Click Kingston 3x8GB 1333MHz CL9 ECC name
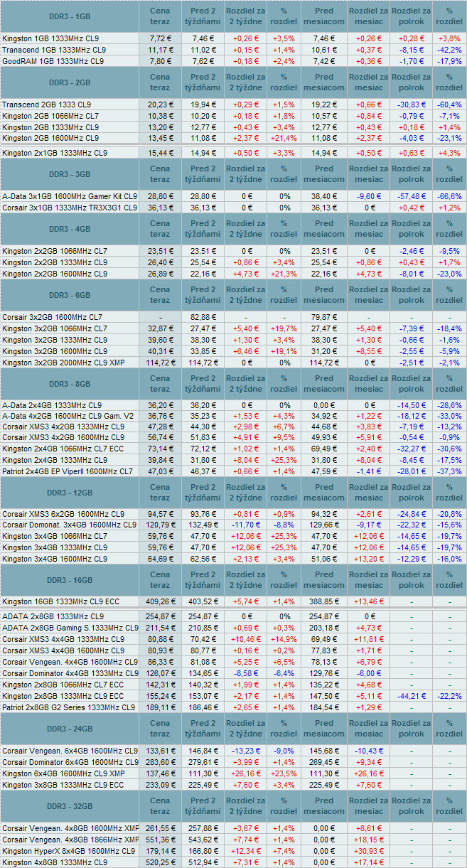The width and height of the screenshot is (467, 868). (x=63, y=785)
